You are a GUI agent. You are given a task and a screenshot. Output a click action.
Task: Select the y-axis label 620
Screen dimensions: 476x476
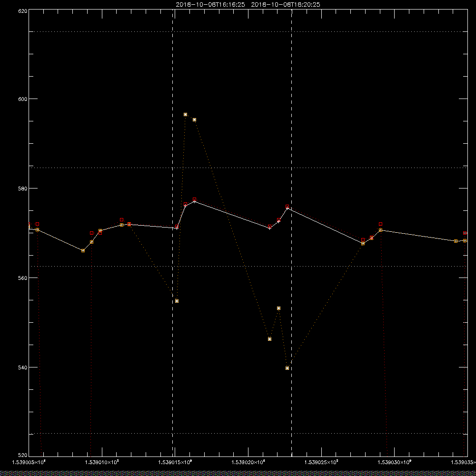23,10
